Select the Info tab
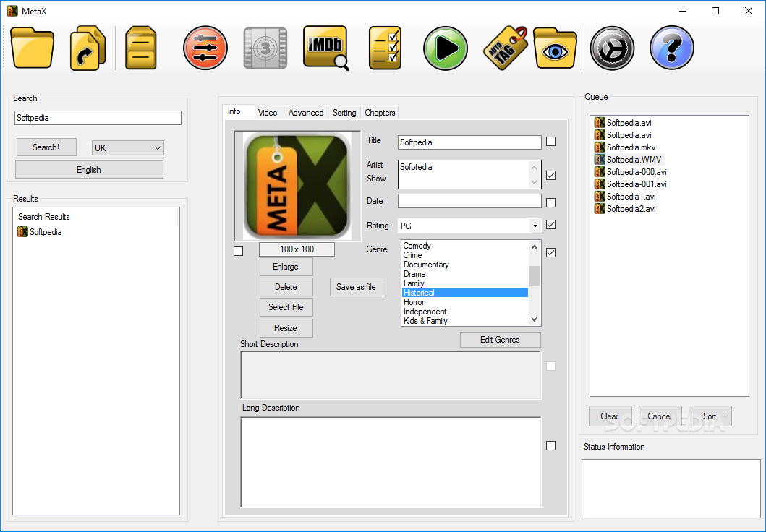Viewport: 766px width, 532px height. (x=238, y=112)
